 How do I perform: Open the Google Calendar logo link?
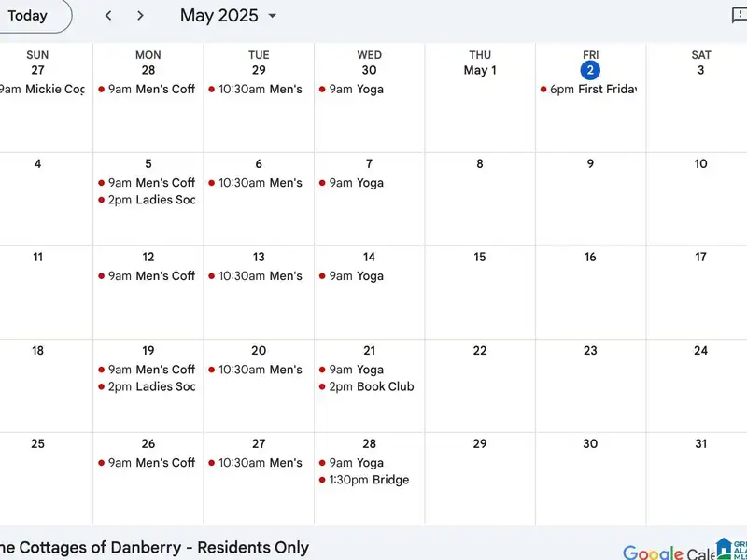(x=667, y=553)
